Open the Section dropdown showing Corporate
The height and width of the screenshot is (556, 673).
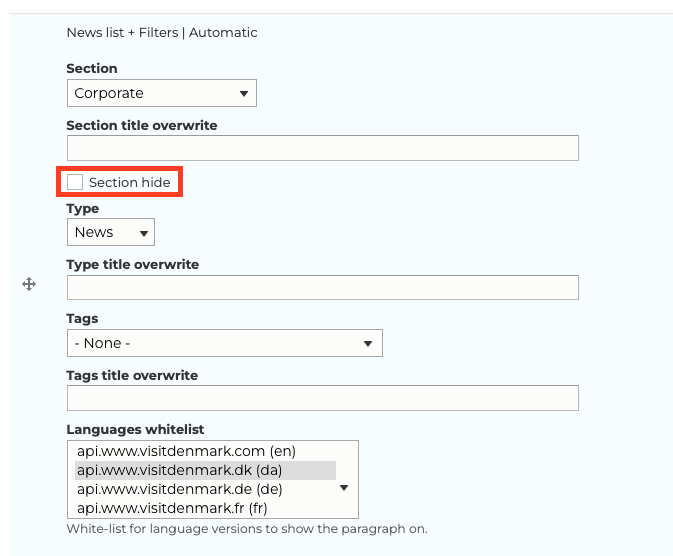162,93
